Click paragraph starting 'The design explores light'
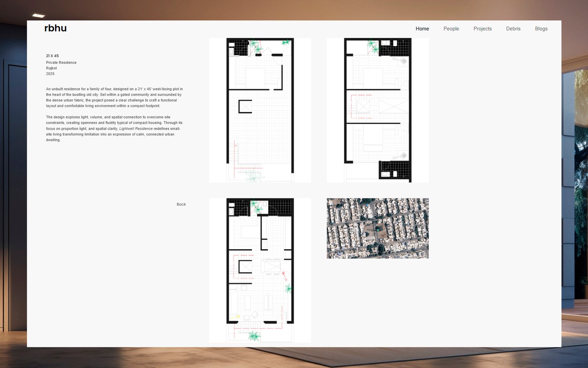The height and width of the screenshot is (368, 588). click(114, 128)
